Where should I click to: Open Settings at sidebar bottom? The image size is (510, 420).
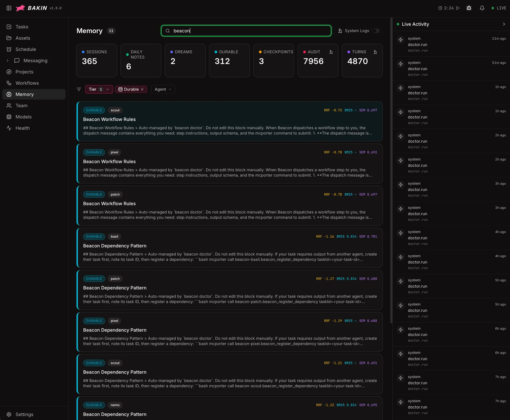(34, 414)
